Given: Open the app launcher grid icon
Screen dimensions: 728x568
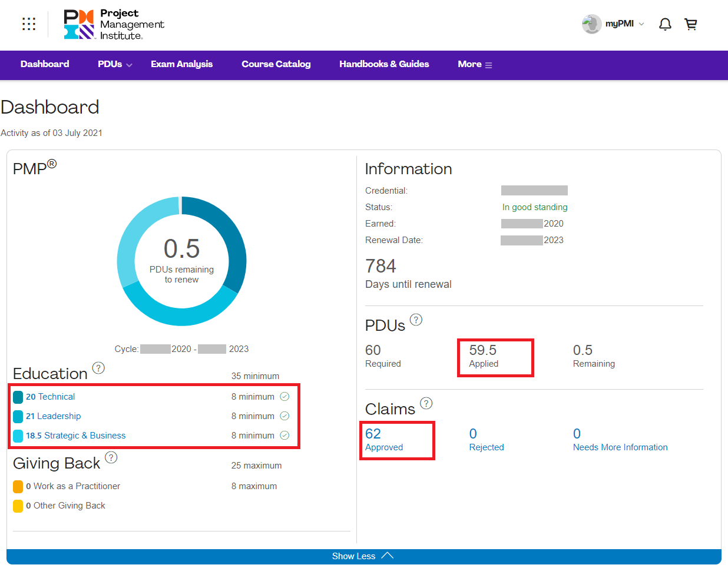Looking at the screenshot, I should pyautogui.click(x=29, y=24).
